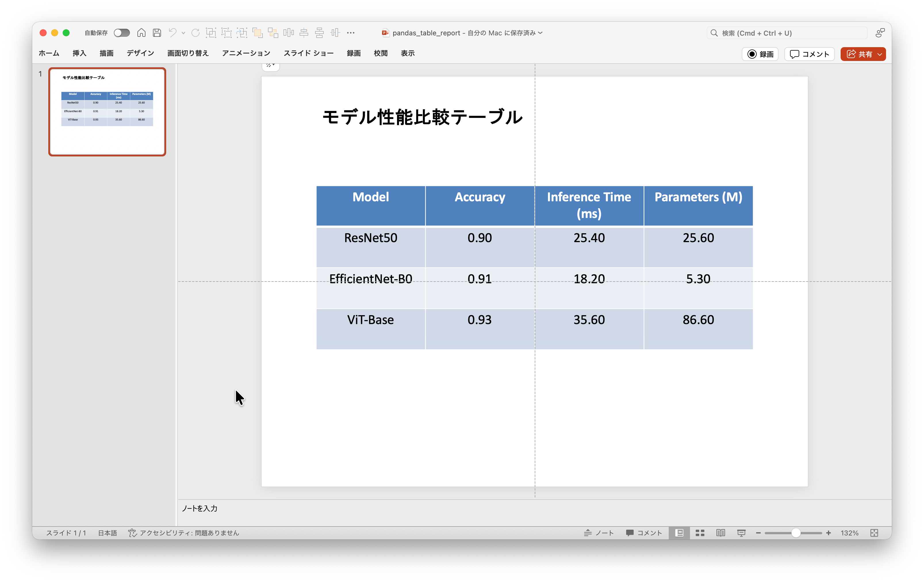Open the 共有 share dropdown

(880, 54)
